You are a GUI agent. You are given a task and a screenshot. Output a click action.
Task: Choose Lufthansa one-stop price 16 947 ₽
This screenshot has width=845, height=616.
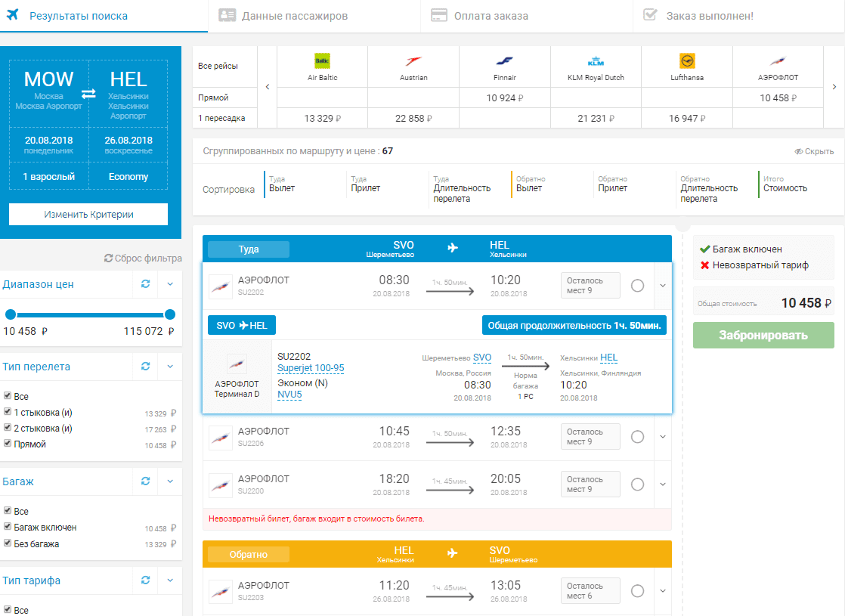(687, 118)
